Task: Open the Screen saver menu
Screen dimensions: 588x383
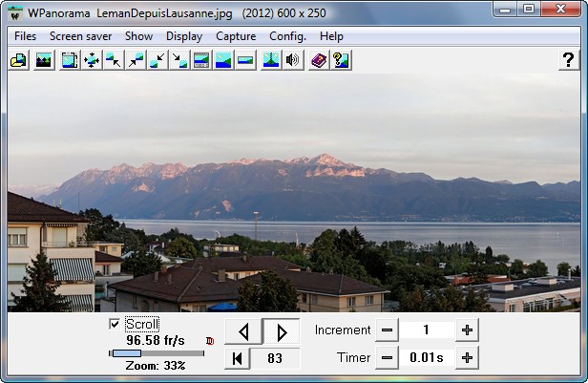Action: point(80,36)
